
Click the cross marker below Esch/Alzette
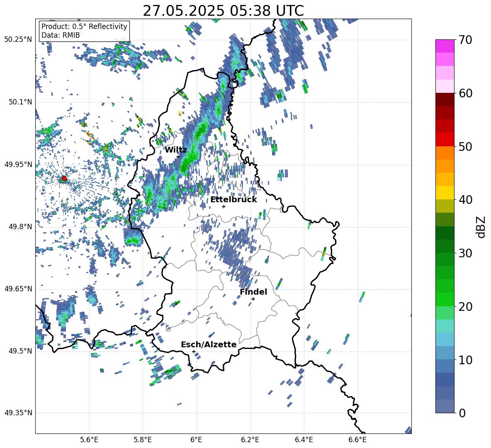(x=194, y=351)
